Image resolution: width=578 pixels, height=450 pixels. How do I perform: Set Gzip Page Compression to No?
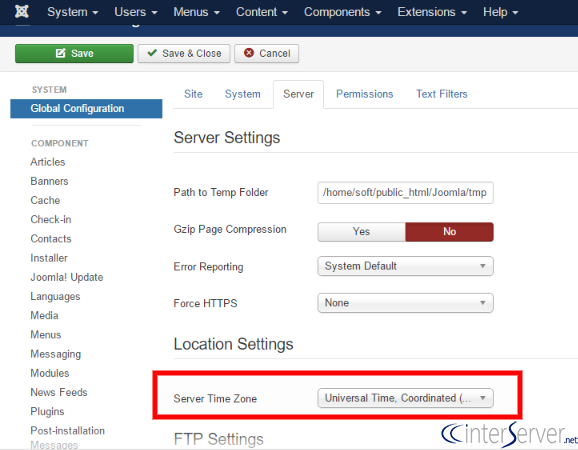pyautogui.click(x=449, y=231)
